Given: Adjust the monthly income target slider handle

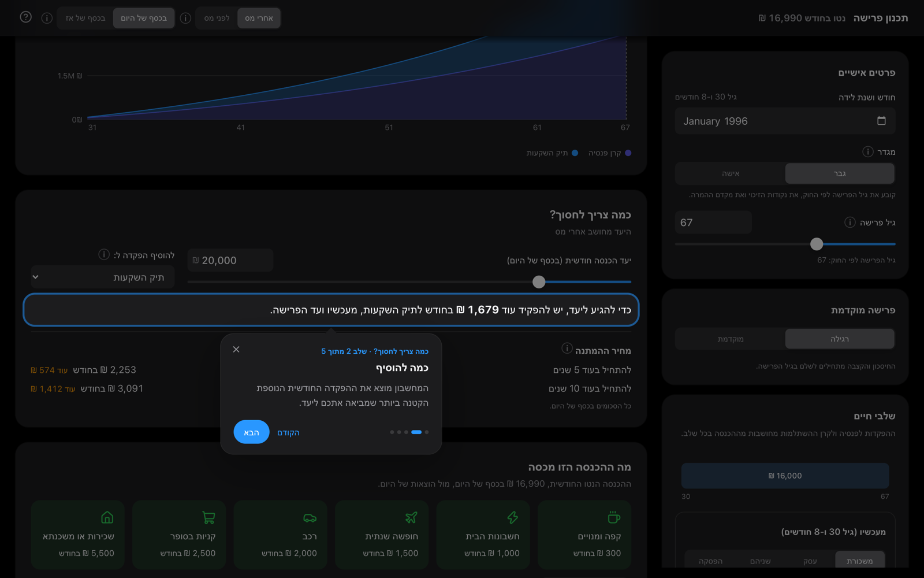Looking at the screenshot, I should click(x=539, y=281).
